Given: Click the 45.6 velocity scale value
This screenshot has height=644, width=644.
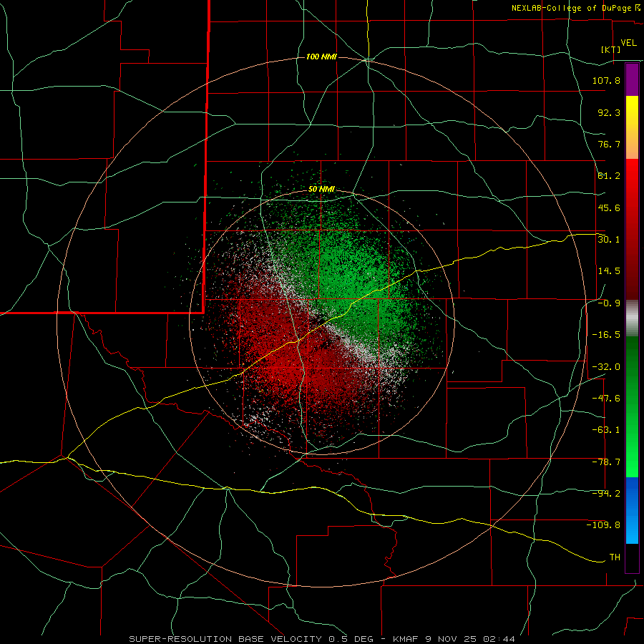Looking at the screenshot, I should pyautogui.click(x=609, y=208).
